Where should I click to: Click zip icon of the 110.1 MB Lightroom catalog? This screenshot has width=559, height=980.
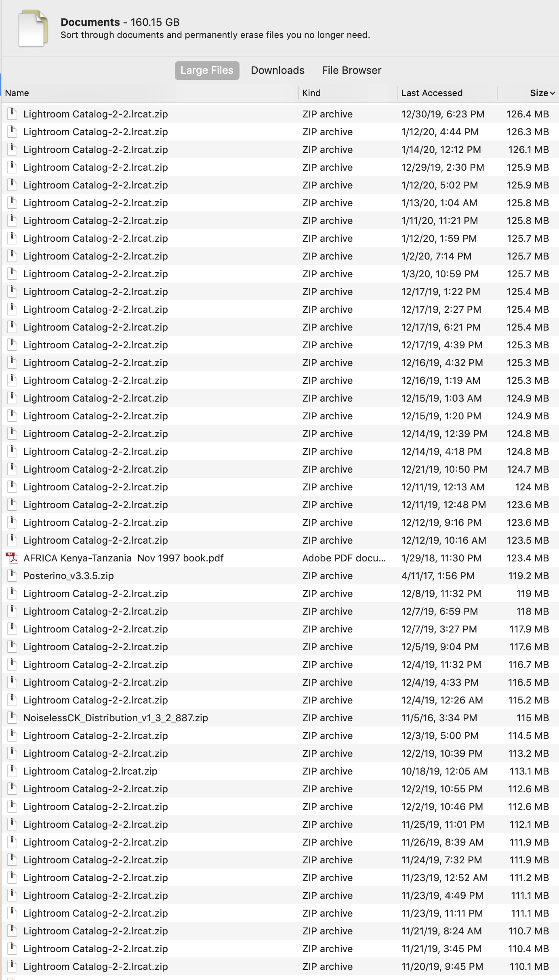pos(12,966)
